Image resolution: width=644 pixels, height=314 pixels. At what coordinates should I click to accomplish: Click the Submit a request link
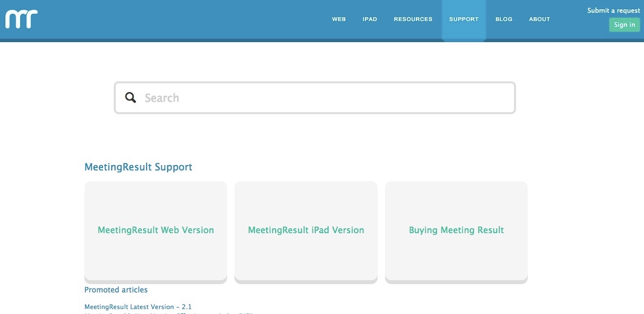(x=614, y=10)
